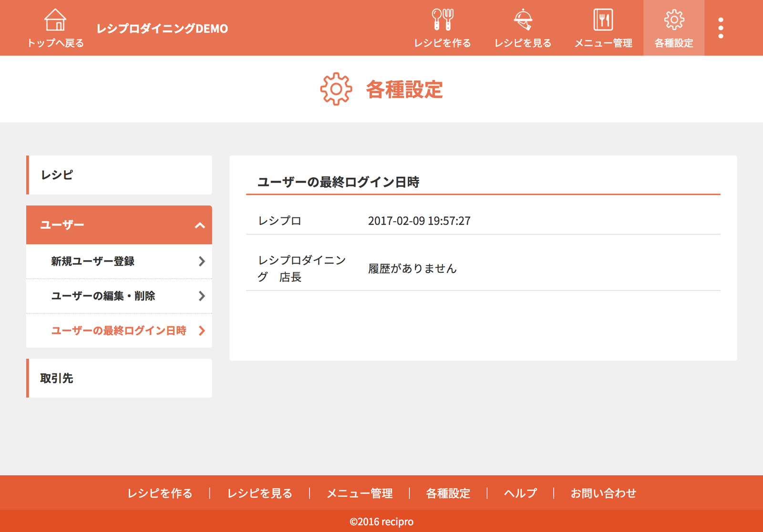The image size is (763, 532).
Task: Click the large gear icon beside page title
Action: tap(336, 89)
